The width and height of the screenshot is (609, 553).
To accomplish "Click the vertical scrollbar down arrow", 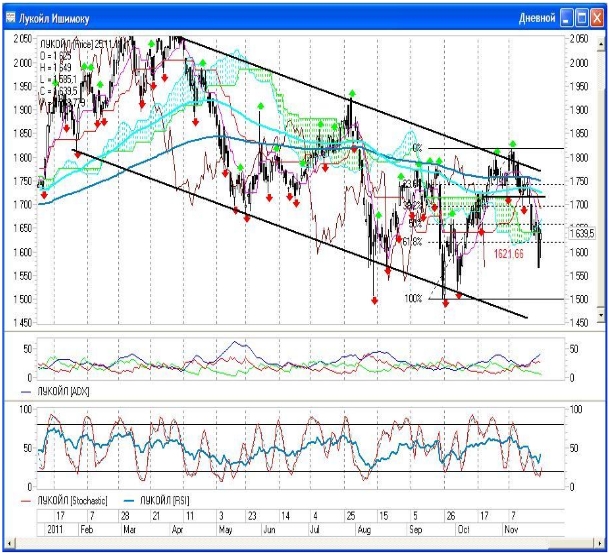I will 601,316.
